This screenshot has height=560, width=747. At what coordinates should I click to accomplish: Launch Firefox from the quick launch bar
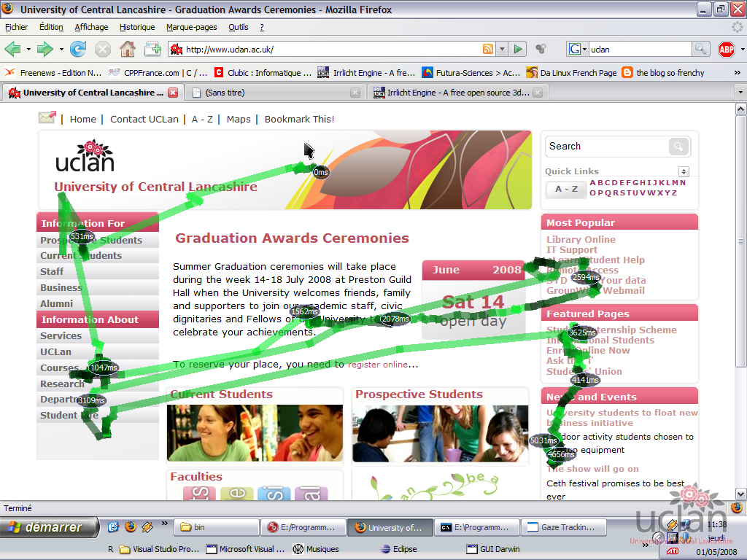point(130,526)
